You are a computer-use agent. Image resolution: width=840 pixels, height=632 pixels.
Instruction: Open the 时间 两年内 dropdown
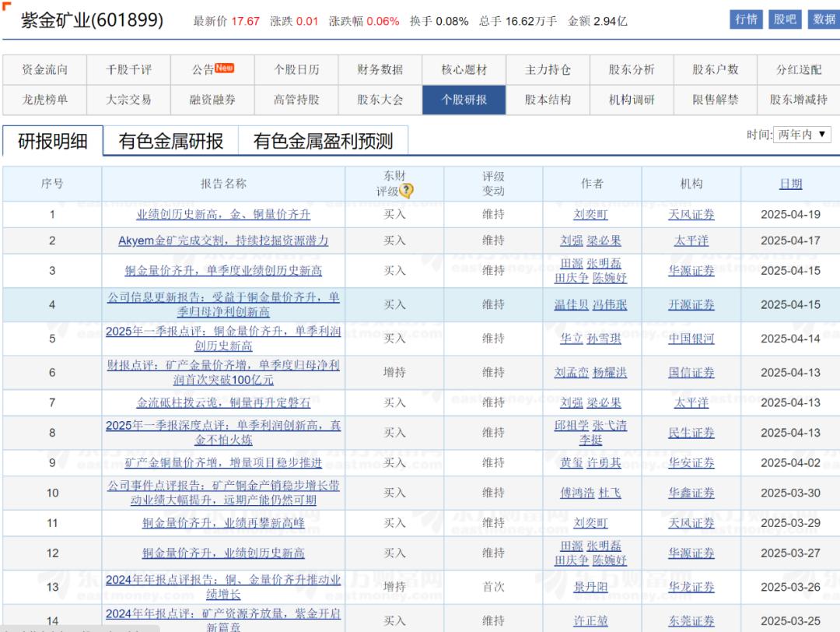click(x=801, y=134)
